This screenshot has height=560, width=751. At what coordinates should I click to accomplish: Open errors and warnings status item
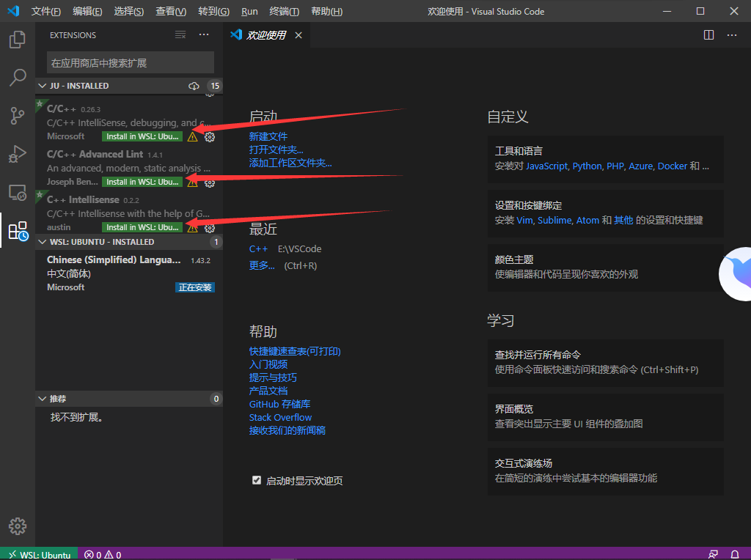103,554
